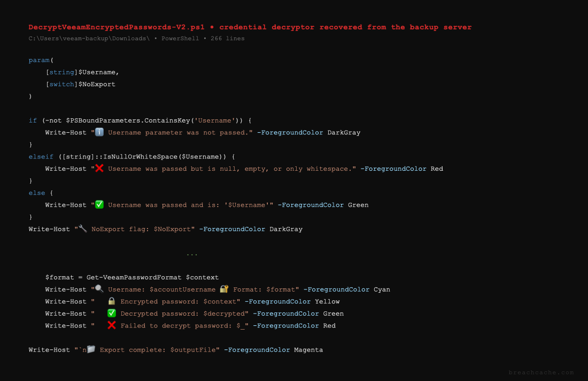Click the info emoji before 'Username parameter was not passed'
This screenshot has width=588, height=381.
pyautogui.click(x=99, y=132)
